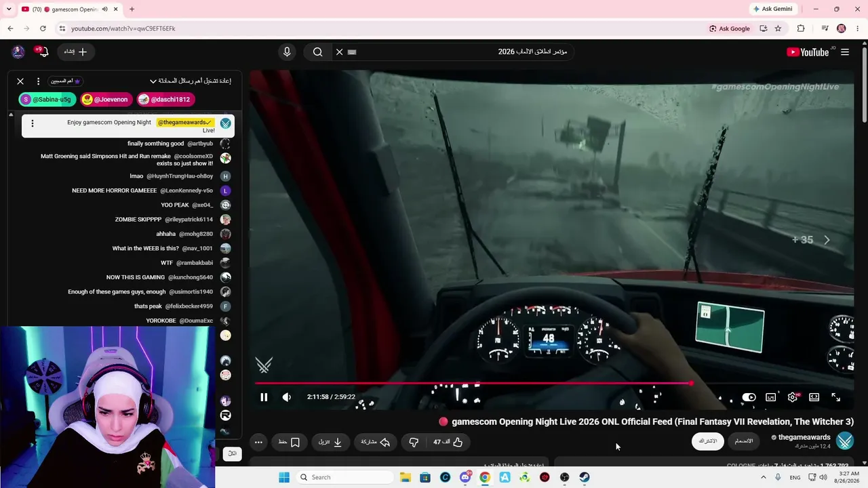This screenshot has width=868, height=488.
Task: Switch the player to theater mode
Action: [814, 397]
